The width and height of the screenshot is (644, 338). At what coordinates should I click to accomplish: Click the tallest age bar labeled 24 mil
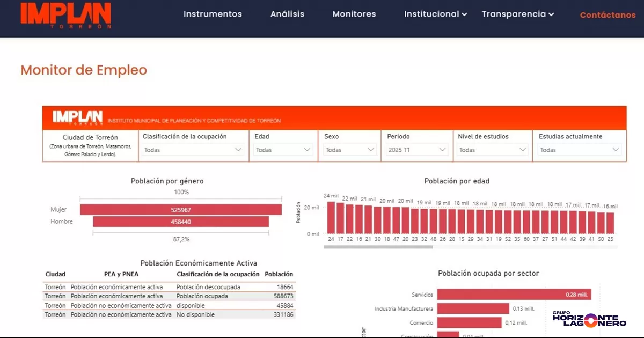click(x=330, y=217)
